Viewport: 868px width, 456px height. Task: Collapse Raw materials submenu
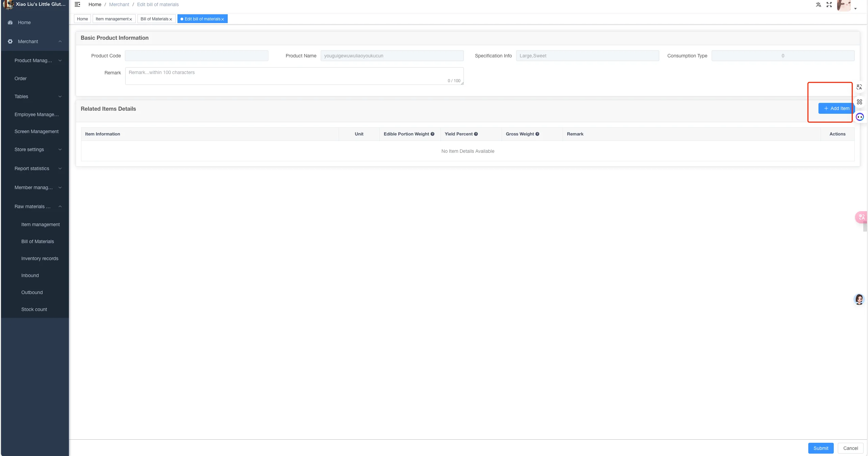coord(60,206)
